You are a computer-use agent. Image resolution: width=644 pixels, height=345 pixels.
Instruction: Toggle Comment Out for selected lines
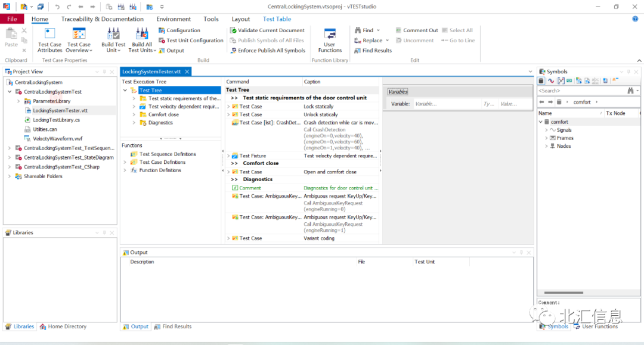[417, 30]
